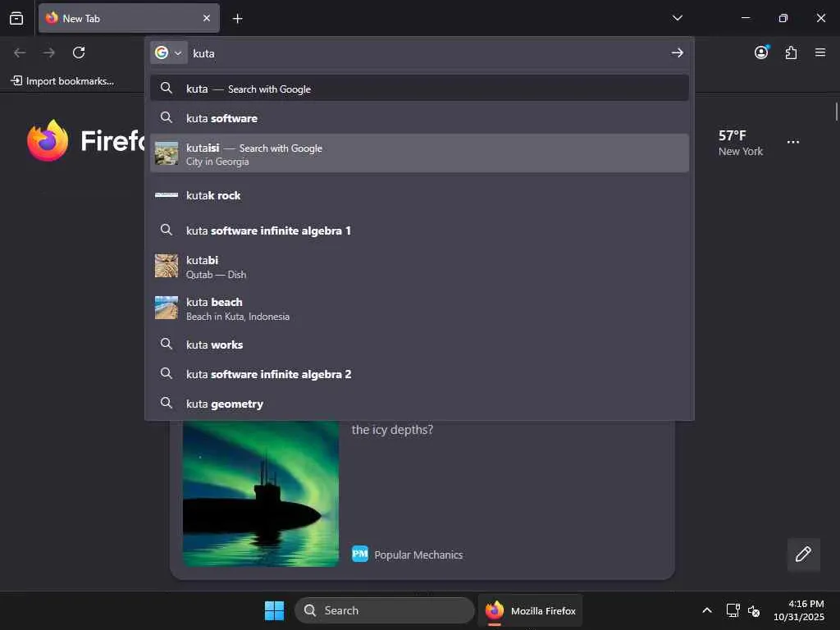Open the application hamburger menu
840x630 pixels.
tap(820, 52)
